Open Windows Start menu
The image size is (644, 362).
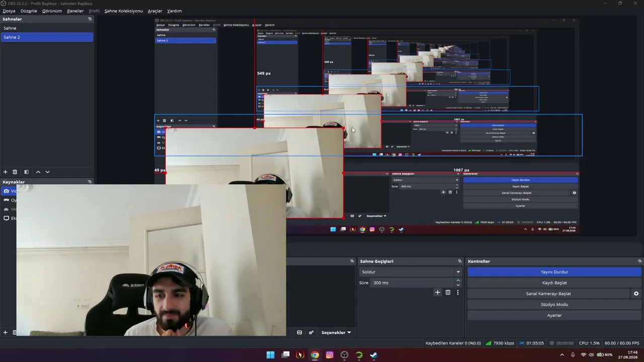pos(270,355)
